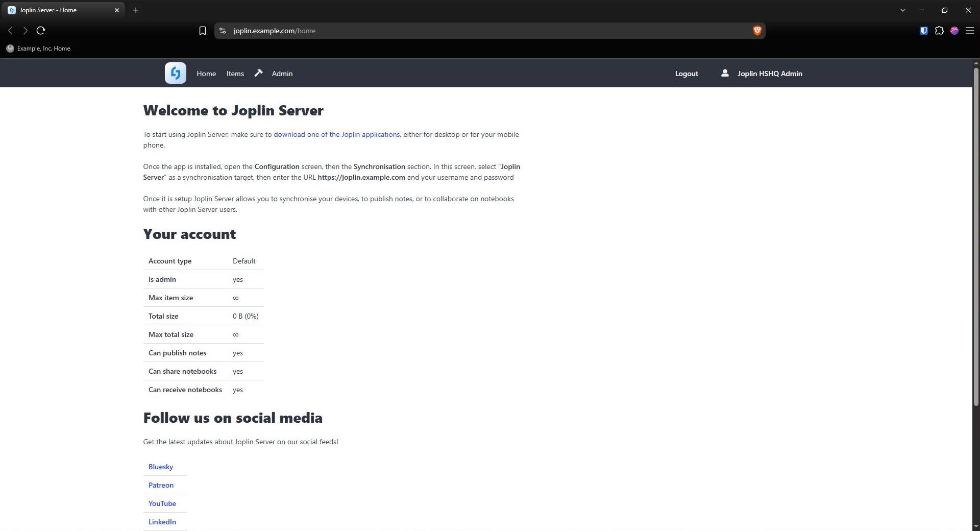Follow the download Joplin applications link
Screen dimensions: 980x531
tap(336, 134)
